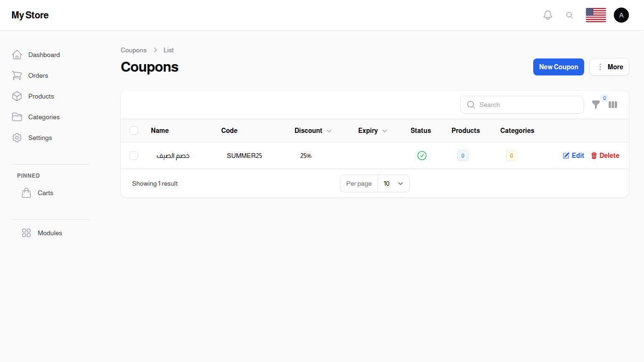Delete the SUMMER25 coupon

605,156
